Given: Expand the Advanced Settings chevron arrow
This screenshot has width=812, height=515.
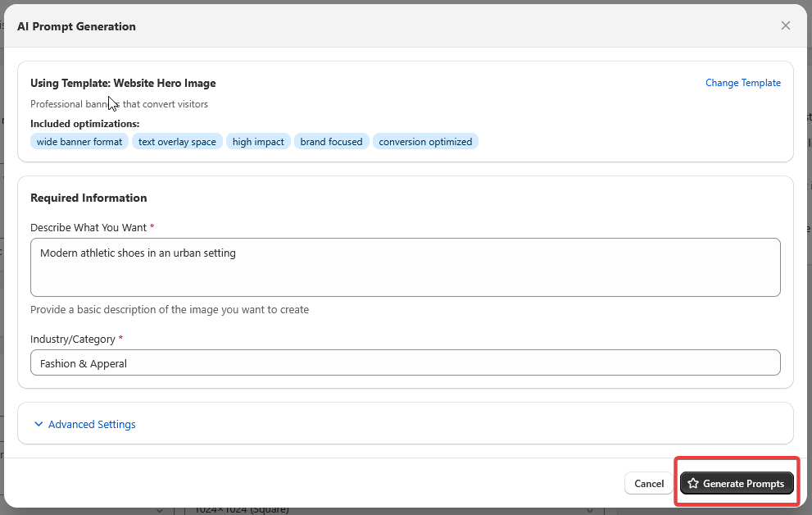Looking at the screenshot, I should pyautogui.click(x=39, y=425).
